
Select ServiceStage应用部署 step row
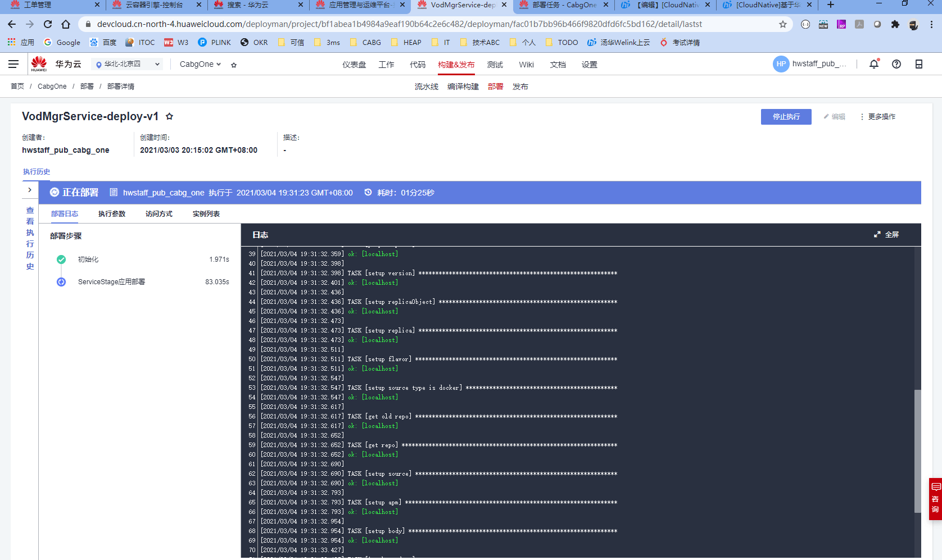[139, 282]
